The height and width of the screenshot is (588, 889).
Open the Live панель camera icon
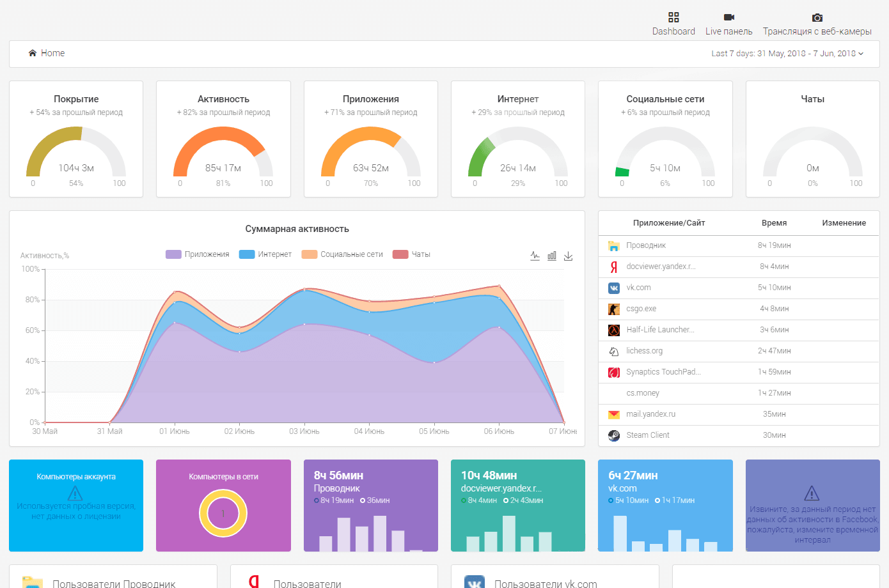729,17
